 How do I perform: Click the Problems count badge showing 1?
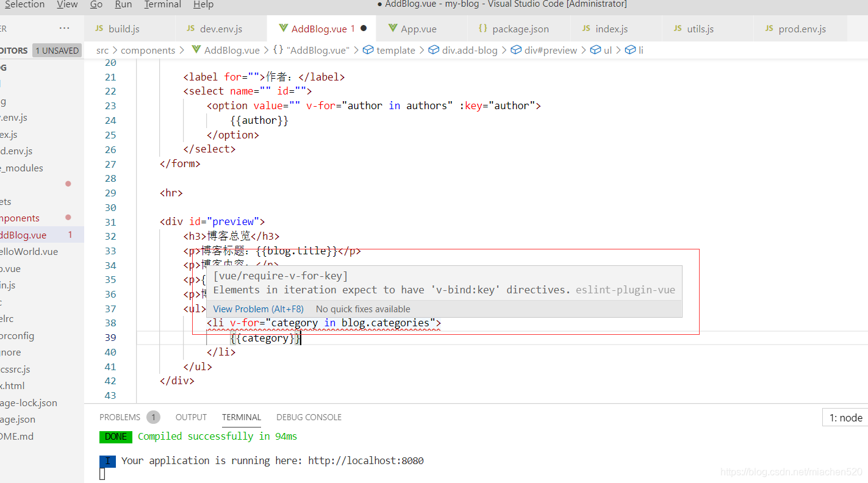(153, 417)
